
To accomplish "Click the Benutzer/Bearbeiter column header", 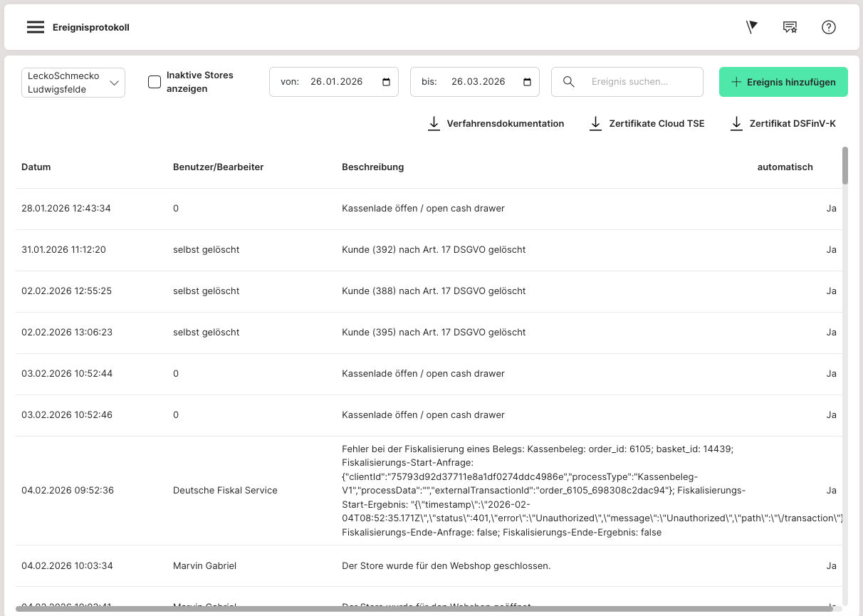I will pos(218,167).
